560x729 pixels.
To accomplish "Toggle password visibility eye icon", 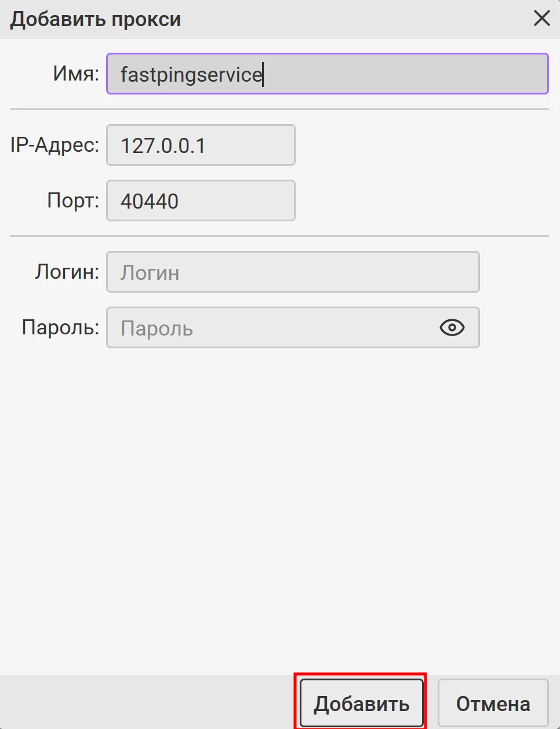I will tap(452, 327).
